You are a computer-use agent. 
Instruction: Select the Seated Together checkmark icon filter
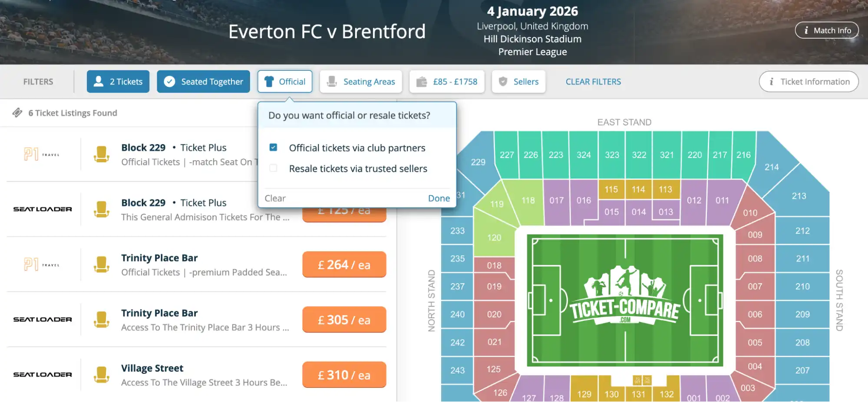170,81
